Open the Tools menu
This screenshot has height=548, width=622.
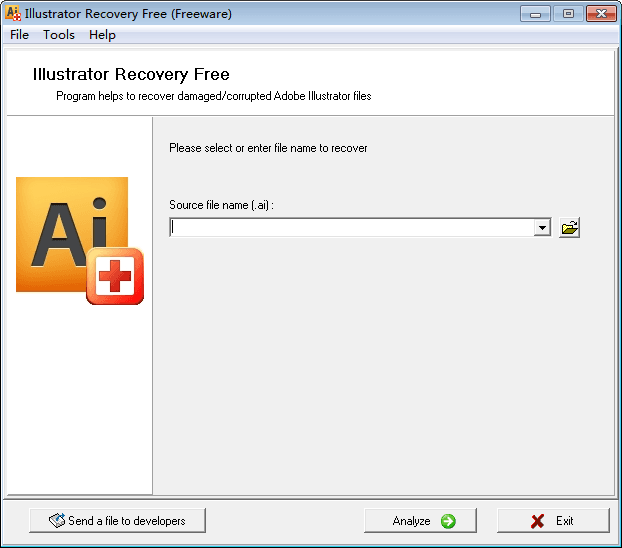coord(59,35)
